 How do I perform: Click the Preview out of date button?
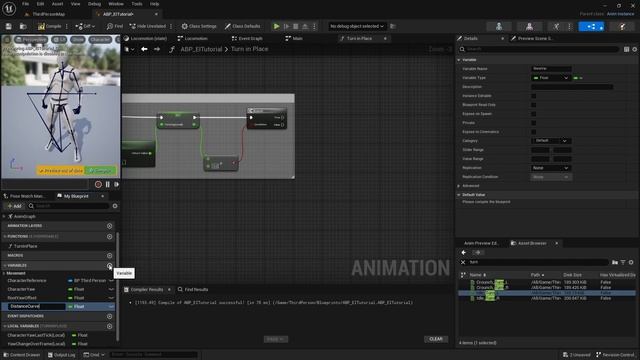click(61, 171)
